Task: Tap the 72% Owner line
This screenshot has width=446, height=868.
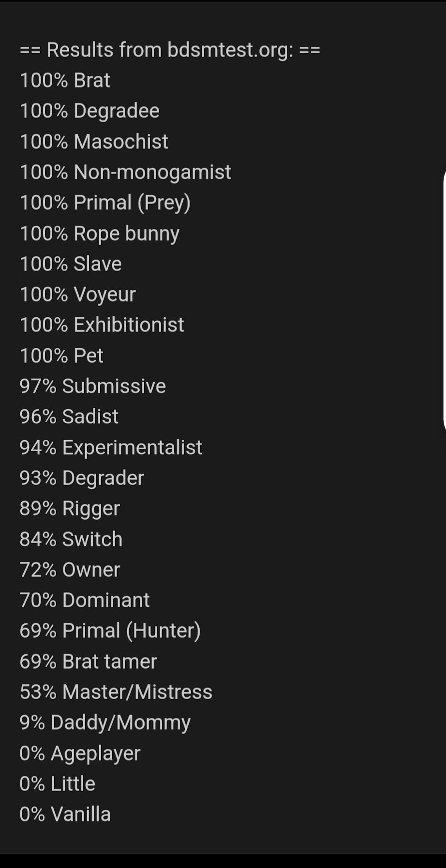Action: 70,570
